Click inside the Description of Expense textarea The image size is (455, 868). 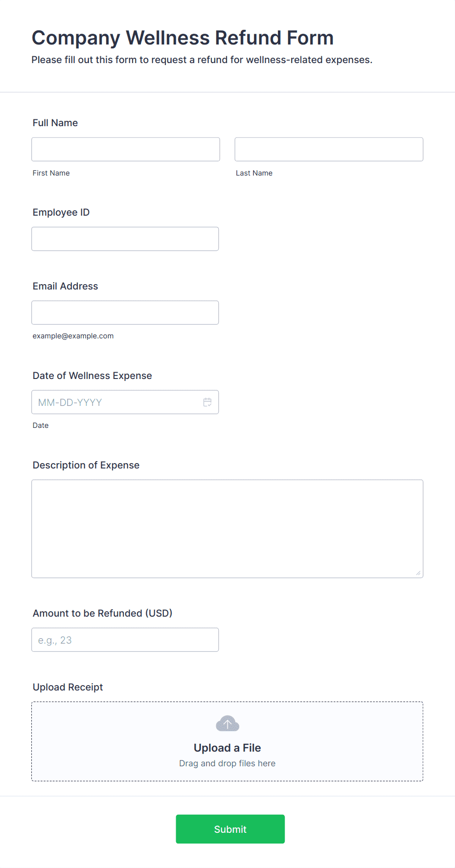click(x=227, y=529)
